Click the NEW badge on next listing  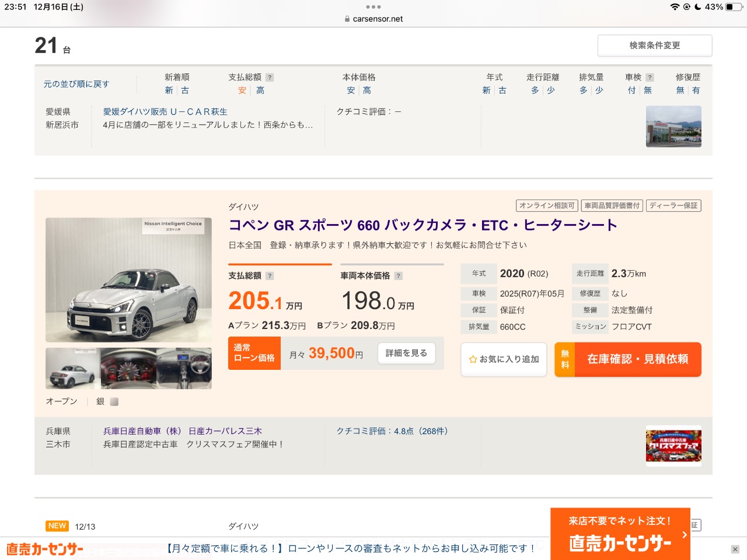(57, 526)
